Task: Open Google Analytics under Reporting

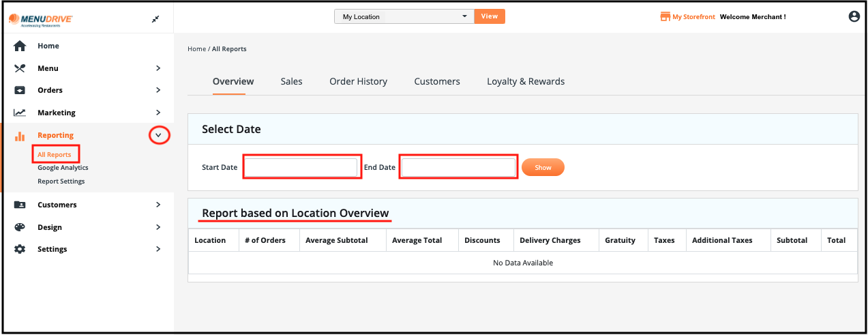Action: 63,168
